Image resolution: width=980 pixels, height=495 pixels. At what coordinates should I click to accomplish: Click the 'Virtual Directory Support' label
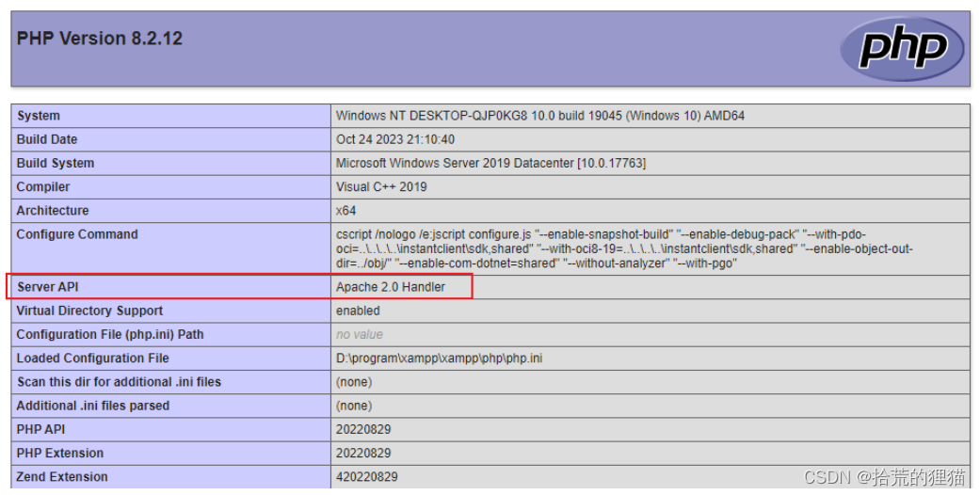(89, 311)
